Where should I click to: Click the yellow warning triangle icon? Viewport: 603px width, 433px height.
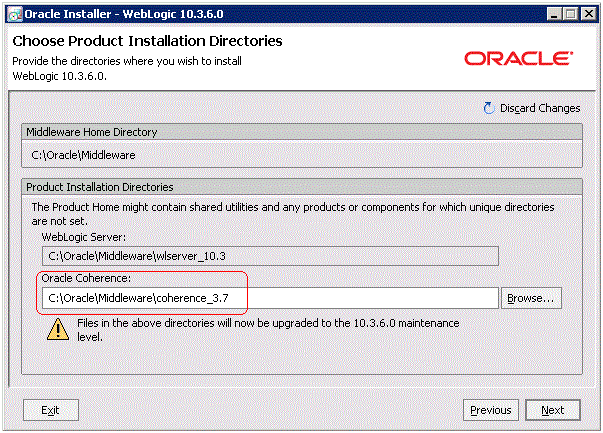tap(58, 329)
